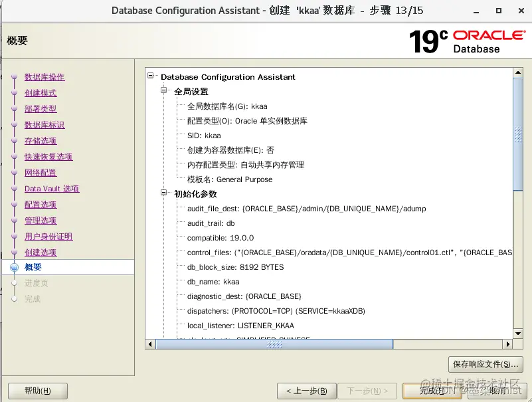
Task: Select the local_listener: LISTENER_KKAA row
Action: pos(240,326)
